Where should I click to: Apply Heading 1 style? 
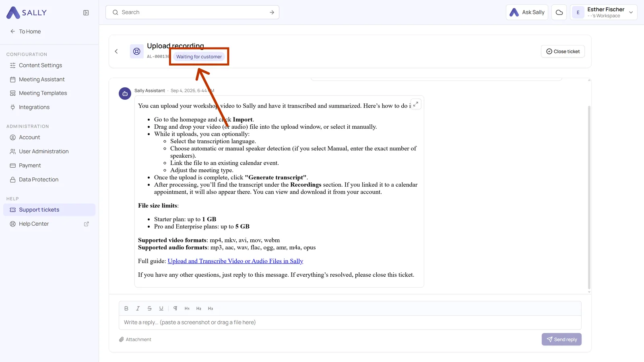coord(187,309)
